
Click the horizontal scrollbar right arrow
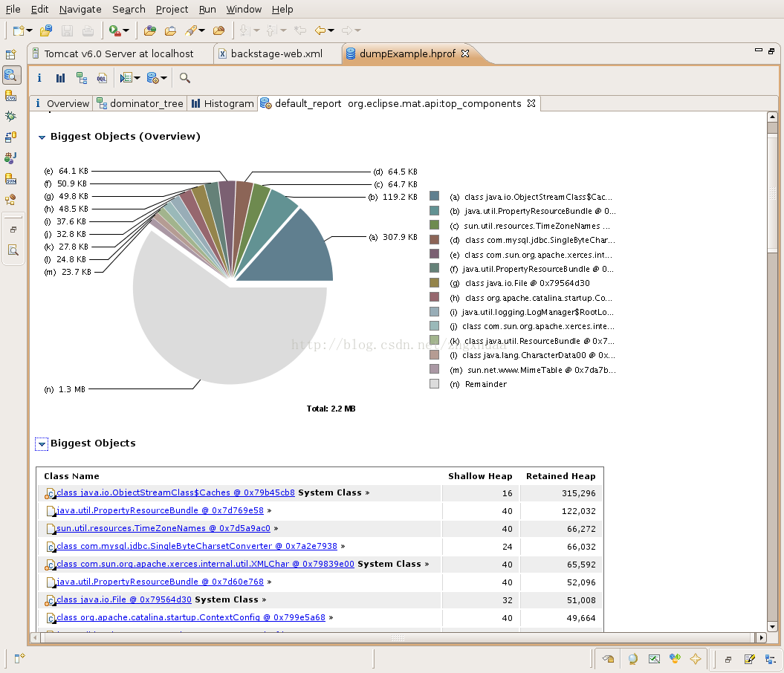click(x=761, y=637)
